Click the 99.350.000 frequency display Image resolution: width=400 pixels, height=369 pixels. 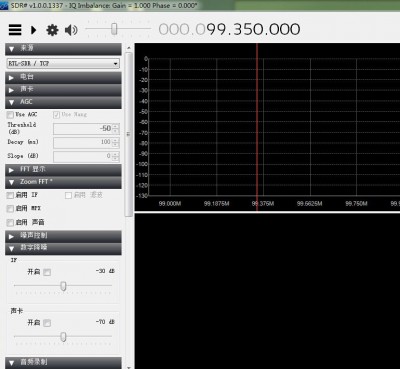(229, 29)
